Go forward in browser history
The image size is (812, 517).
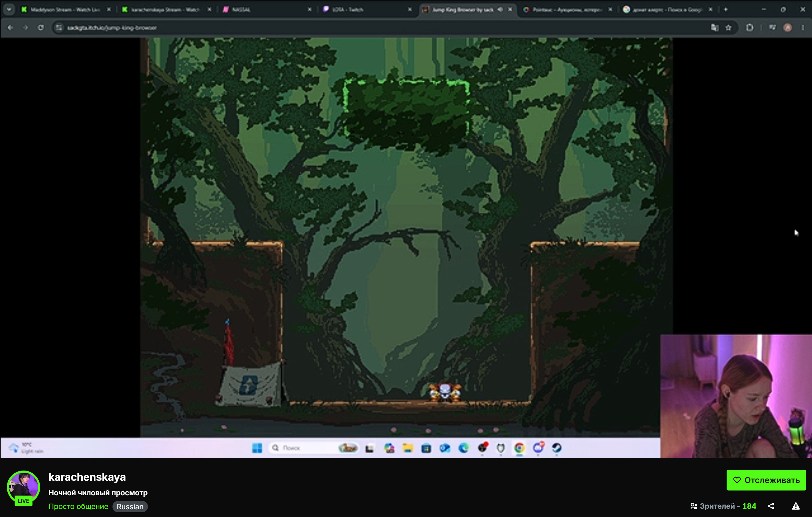(26, 28)
